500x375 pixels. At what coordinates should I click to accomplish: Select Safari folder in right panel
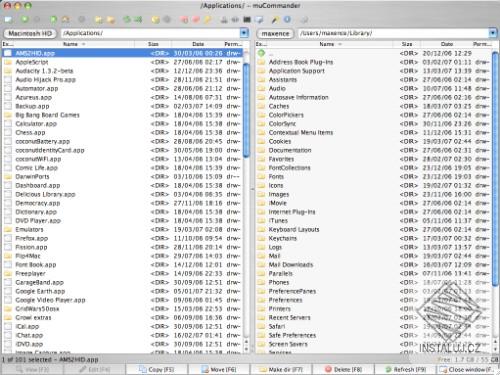tap(374, 326)
